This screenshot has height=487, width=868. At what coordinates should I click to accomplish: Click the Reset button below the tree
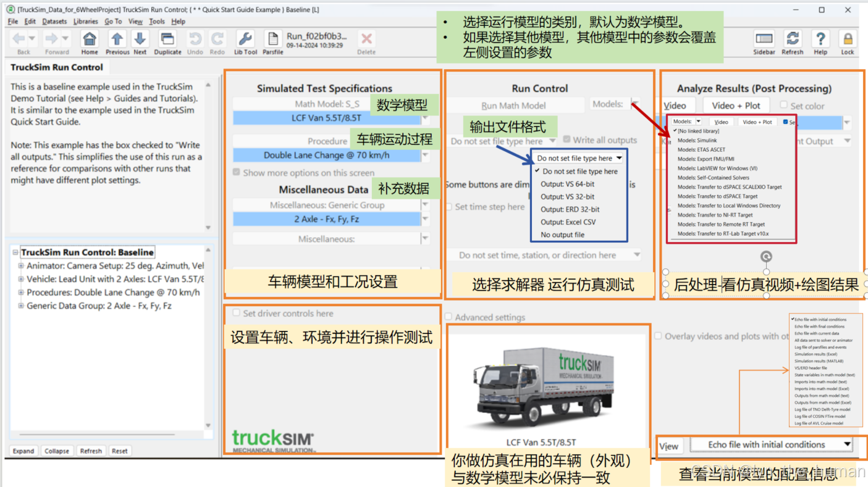[x=120, y=451]
